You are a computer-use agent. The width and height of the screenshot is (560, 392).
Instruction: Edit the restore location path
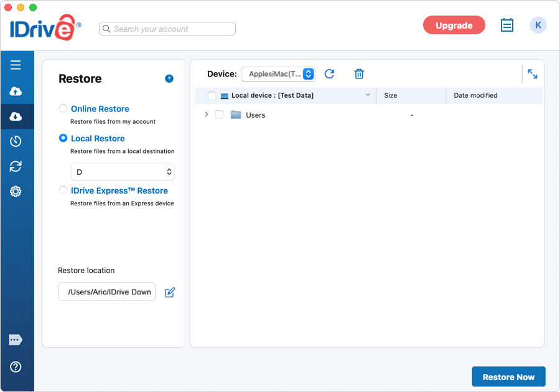coord(170,292)
